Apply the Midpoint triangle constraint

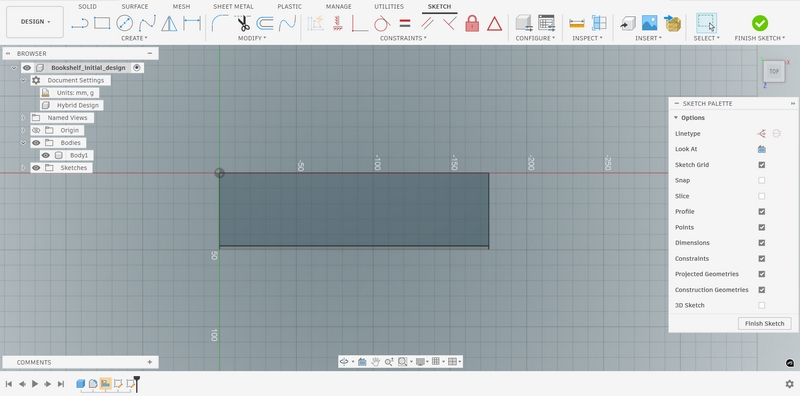(x=494, y=23)
